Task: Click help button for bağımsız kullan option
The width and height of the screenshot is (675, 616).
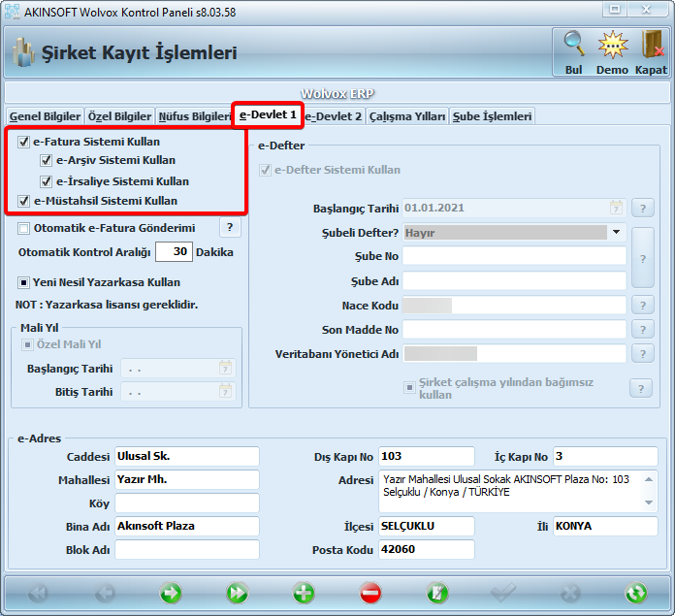Action: pyautogui.click(x=641, y=389)
